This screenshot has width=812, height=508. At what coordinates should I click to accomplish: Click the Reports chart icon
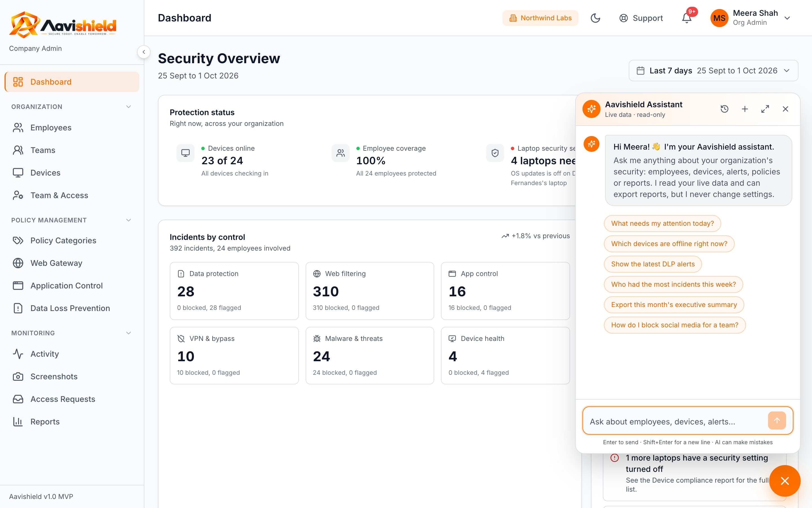pyautogui.click(x=18, y=422)
